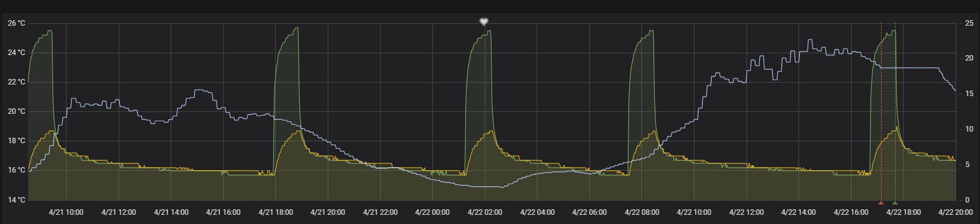Screen dimensions: 980x224
Task: Click the 14 °C left axis label
Action: [x=17, y=200]
